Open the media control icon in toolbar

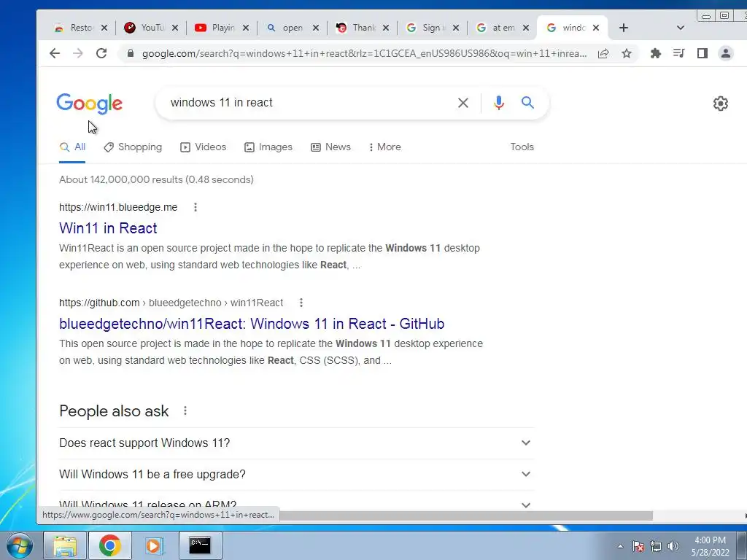pos(679,53)
